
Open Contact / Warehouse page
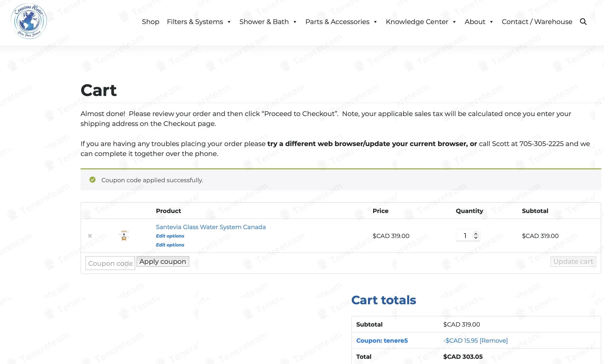point(537,22)
